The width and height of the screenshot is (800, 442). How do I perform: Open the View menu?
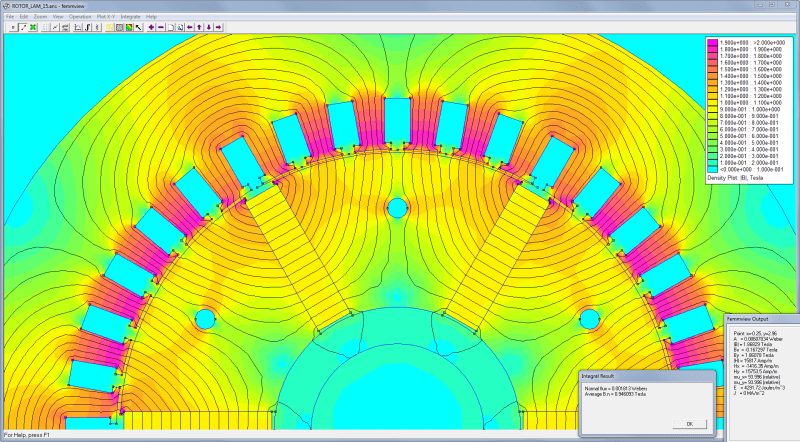58,17
